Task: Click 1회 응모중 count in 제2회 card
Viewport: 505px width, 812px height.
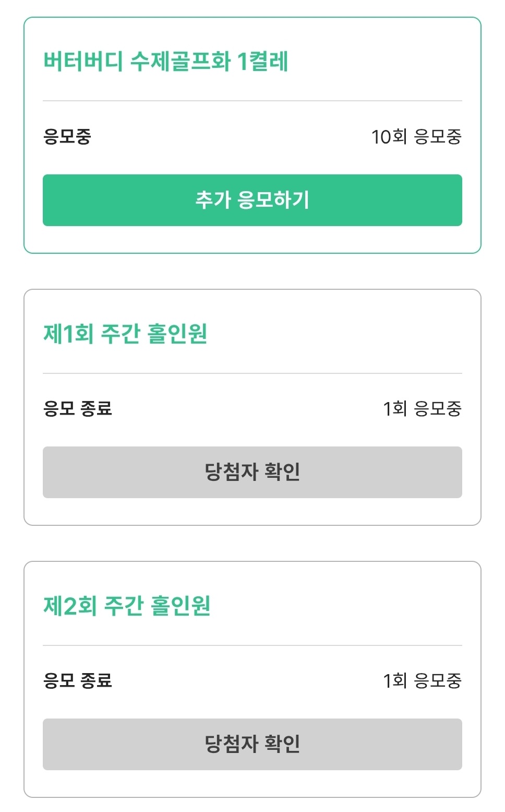Action: click(422, 680)
